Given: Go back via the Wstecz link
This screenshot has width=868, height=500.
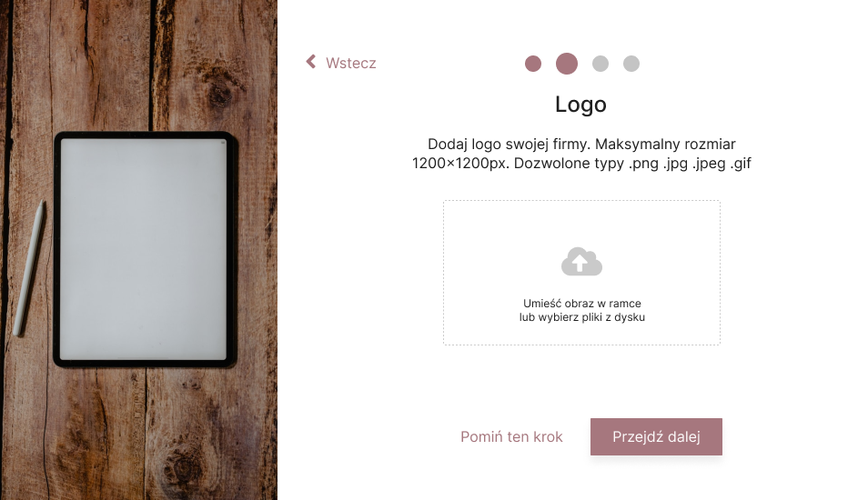Looking at the screenshot, I should [x=341, y=63].
